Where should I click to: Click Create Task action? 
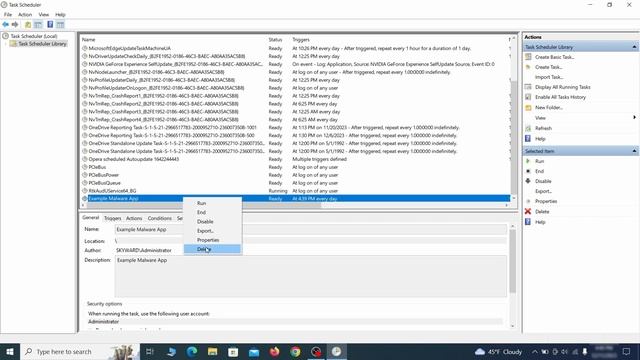548,67
